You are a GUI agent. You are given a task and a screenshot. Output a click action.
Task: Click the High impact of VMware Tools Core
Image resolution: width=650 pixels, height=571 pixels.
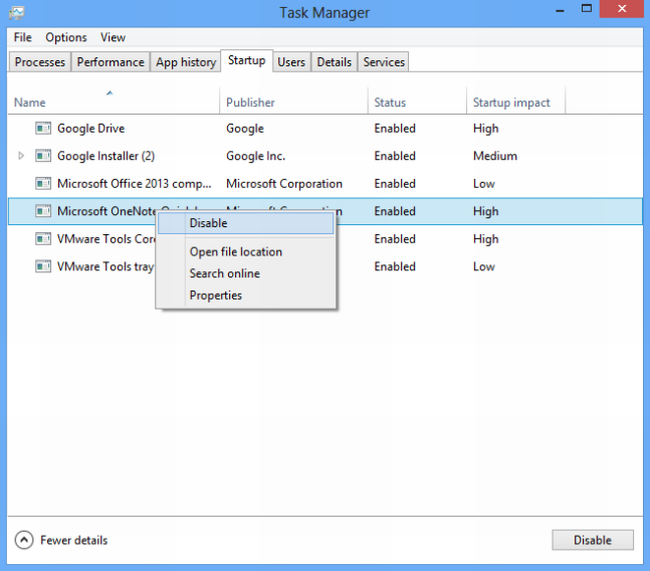(x=486, y=239)
